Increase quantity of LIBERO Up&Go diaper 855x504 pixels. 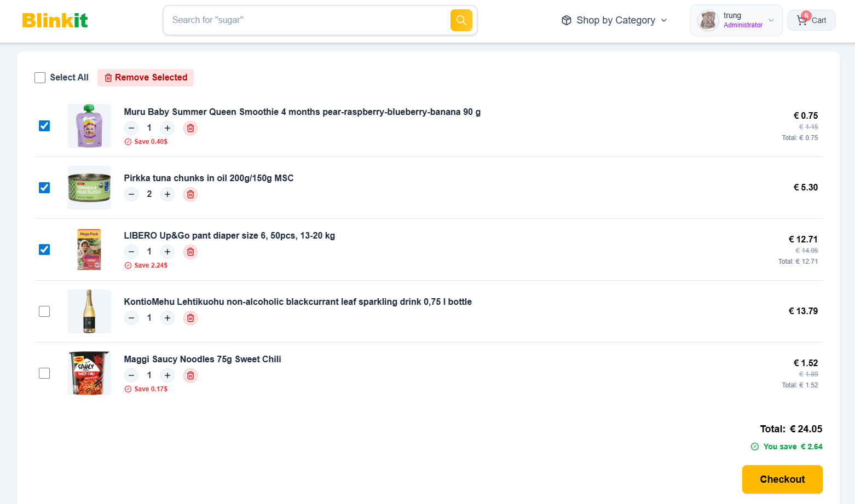coord(167,252)
